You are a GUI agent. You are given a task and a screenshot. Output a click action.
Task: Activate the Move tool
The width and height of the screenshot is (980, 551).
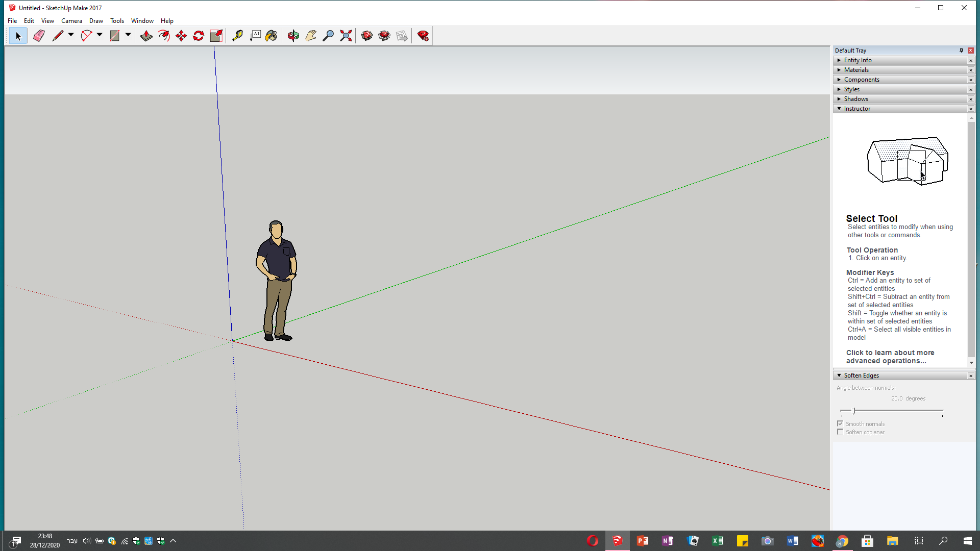pos(181,36)
